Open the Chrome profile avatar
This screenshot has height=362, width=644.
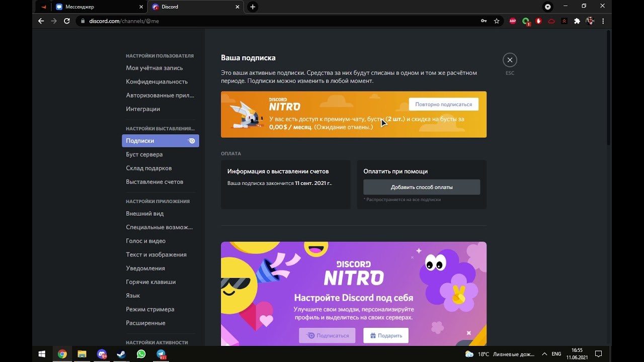590,21
